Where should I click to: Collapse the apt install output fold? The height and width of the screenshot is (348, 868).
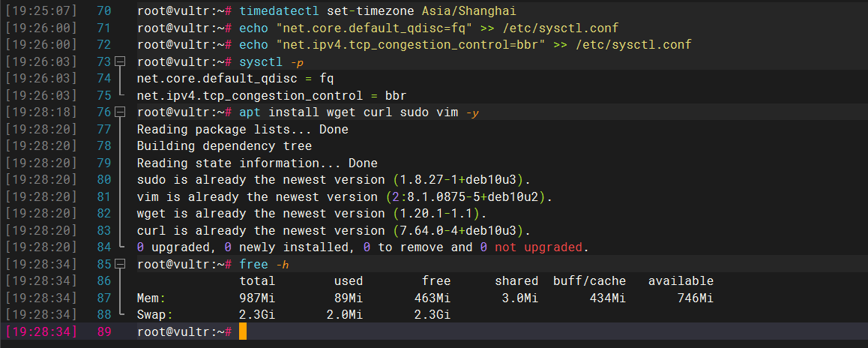pyautogui.click(x=120, y=112)
